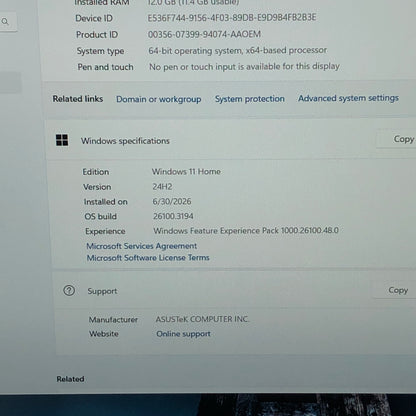Viewport: 416px width, 416px height.
Task: Select the Device ID value E536F744-9156-4F03-89DB-E9D9B4FB2B3E
Action: click(x=232, y=18)
